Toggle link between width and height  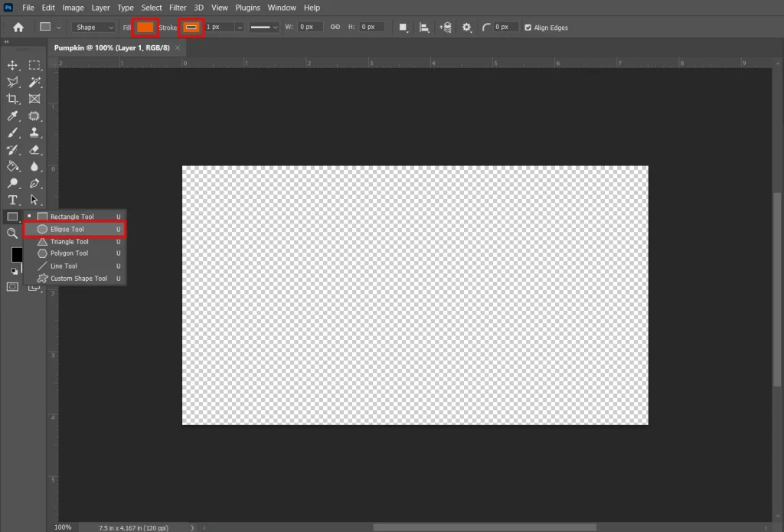(x=335, y=27)
